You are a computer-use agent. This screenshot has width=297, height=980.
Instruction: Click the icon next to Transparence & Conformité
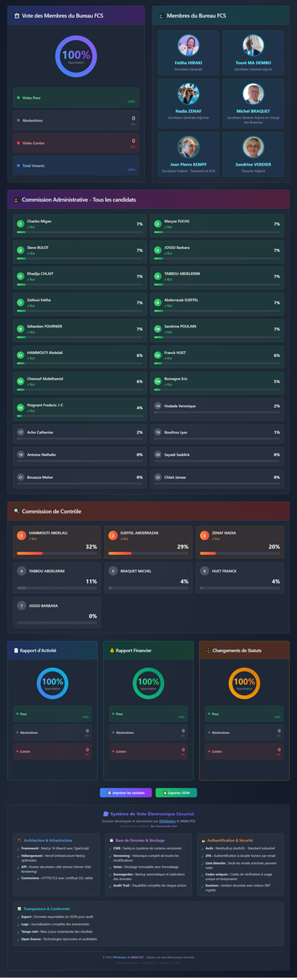click(19, 909)
